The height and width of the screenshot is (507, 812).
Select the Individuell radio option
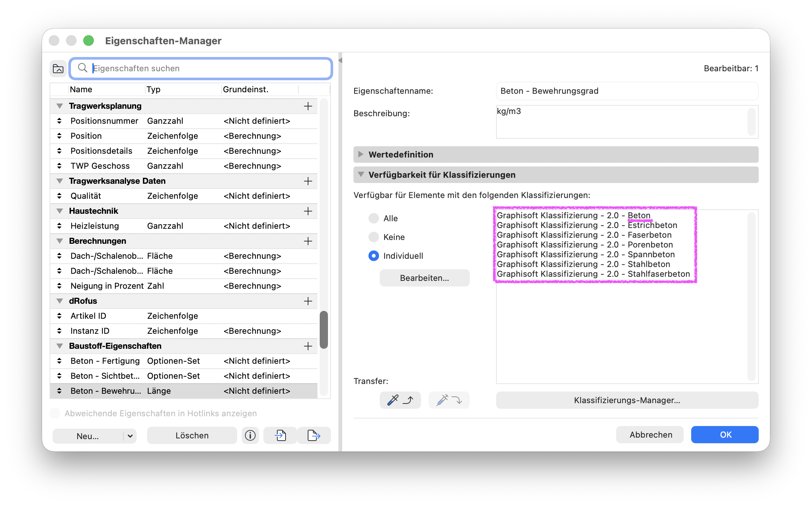[374, 256]
